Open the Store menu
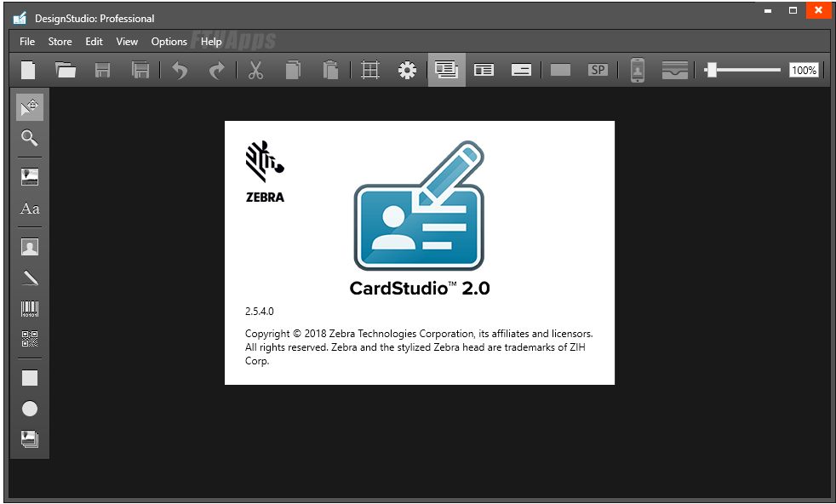Viewport: 836px width, 504px height. point(60,42)
